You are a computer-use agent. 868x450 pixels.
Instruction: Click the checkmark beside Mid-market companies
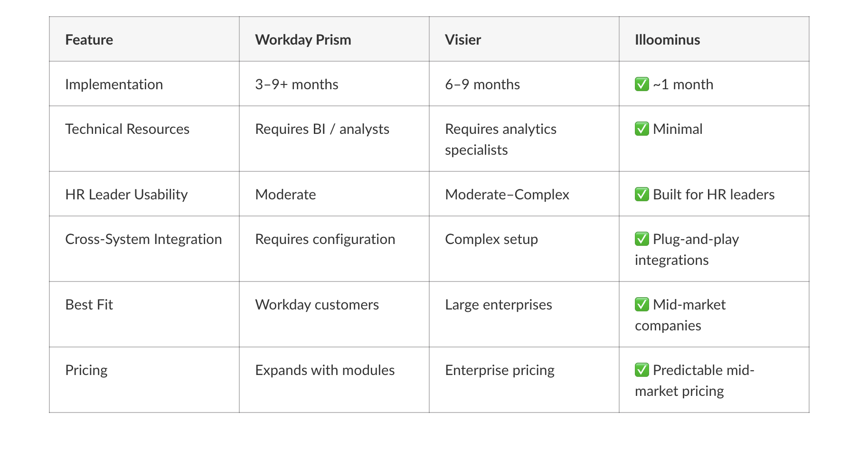pos(642,304)
